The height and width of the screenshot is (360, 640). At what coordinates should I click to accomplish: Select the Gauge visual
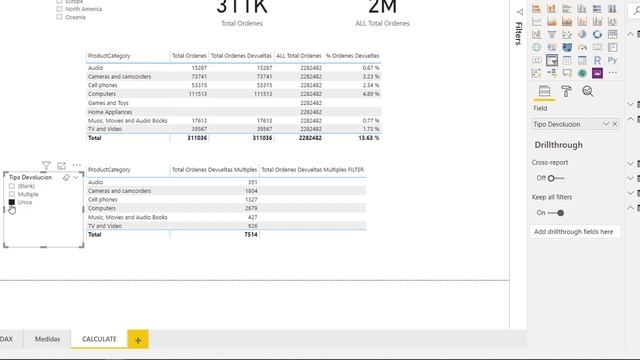coord(582,47)
